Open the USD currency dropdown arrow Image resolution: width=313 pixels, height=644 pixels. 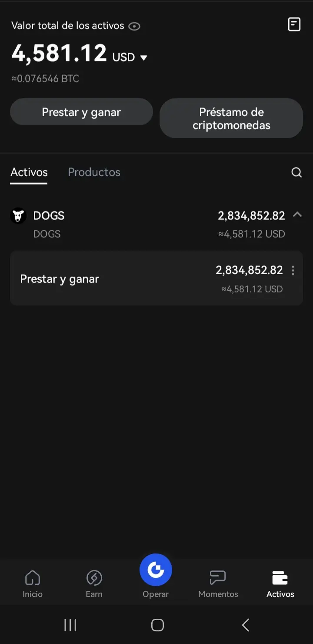tap(144, 58)
